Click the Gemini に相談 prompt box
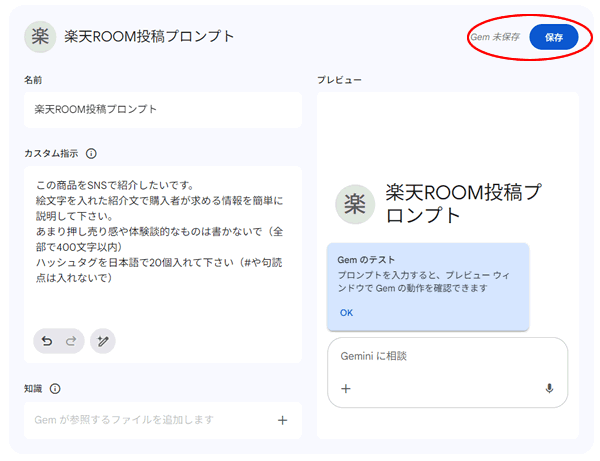The height and width of the screenshot is (461, 600). [x=447, y=372]
